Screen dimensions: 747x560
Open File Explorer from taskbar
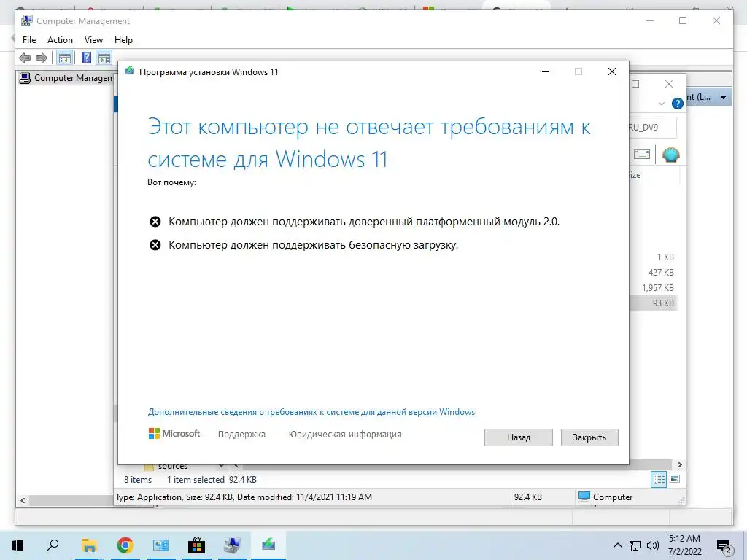click(x=89, y=545)
